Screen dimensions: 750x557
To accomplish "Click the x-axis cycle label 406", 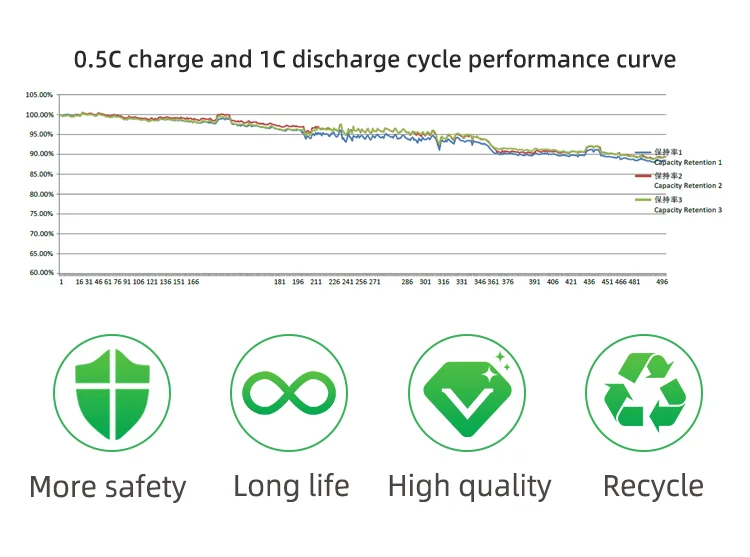I will [552, 282].
